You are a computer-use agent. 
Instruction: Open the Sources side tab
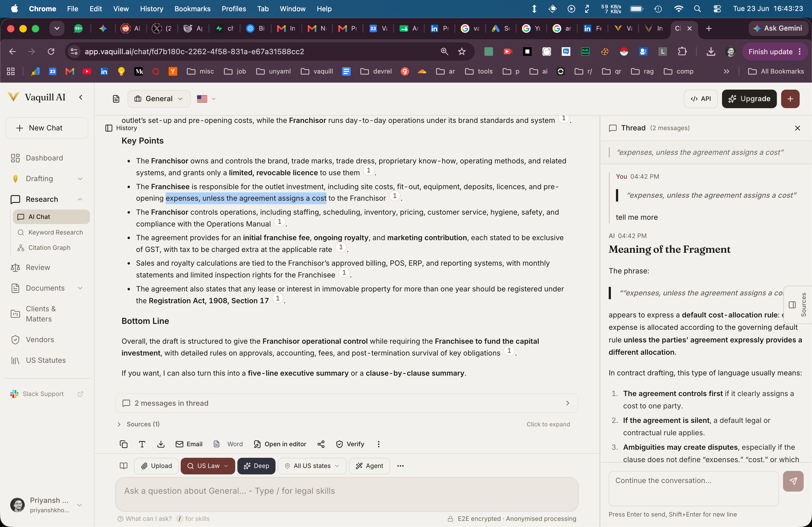pos(798,305)
